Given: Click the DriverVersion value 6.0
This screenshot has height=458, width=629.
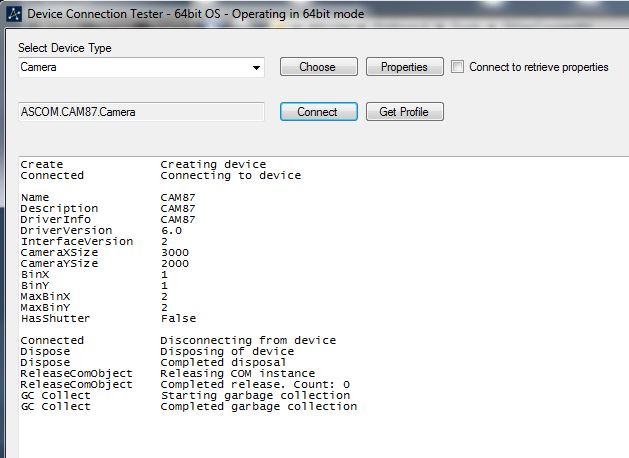Looking at the screenshot, I should 171,231.
